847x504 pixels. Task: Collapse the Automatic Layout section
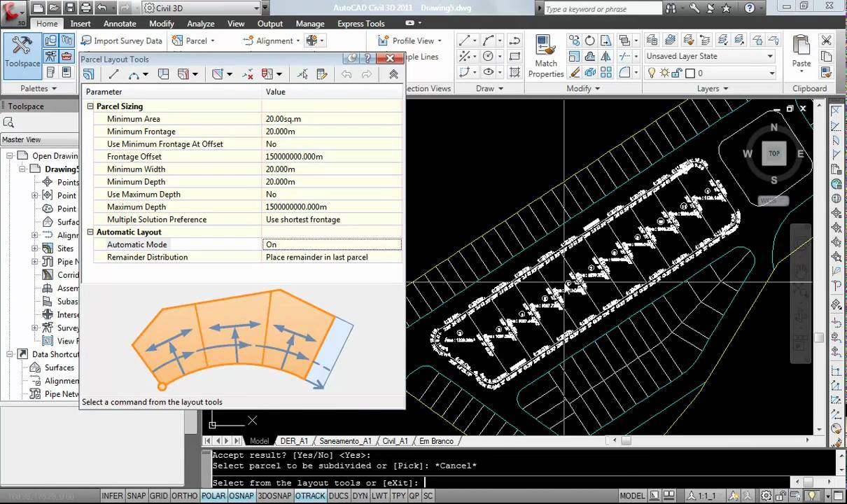pyautogui.click(x=90, y=232)
